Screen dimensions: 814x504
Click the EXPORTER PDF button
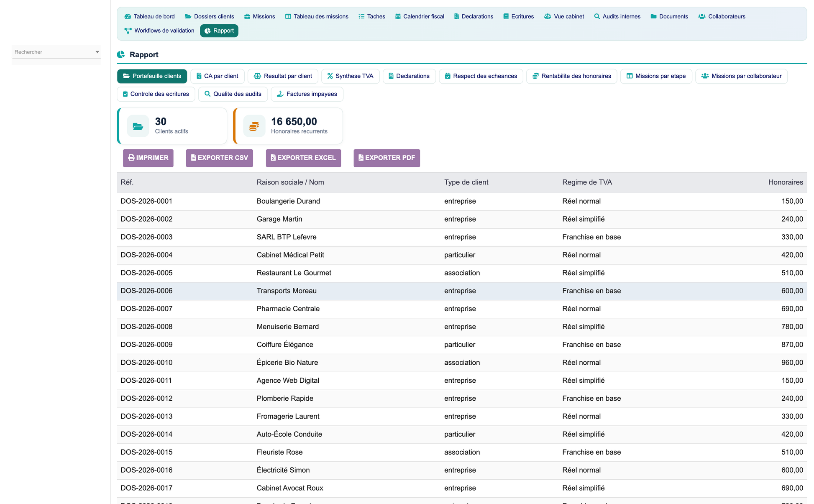[387, 158]
